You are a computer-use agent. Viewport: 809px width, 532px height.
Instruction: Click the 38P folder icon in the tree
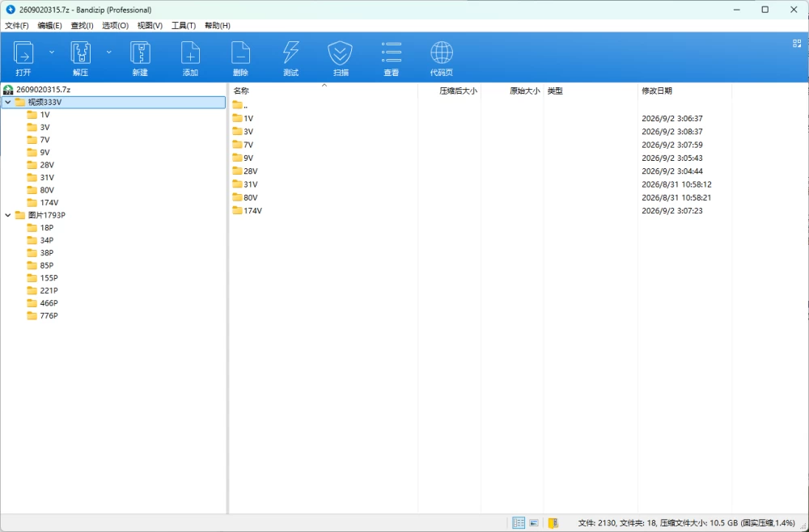point(32,252)
